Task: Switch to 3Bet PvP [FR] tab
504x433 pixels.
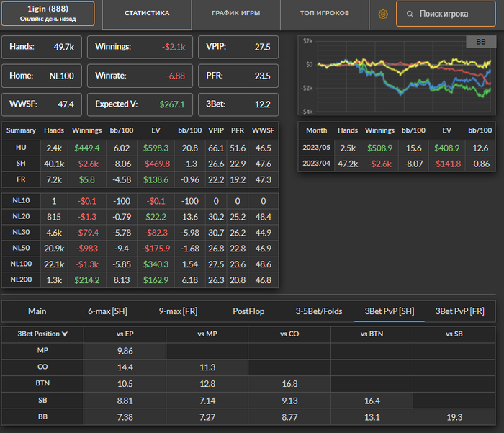Action: (460, 311)
